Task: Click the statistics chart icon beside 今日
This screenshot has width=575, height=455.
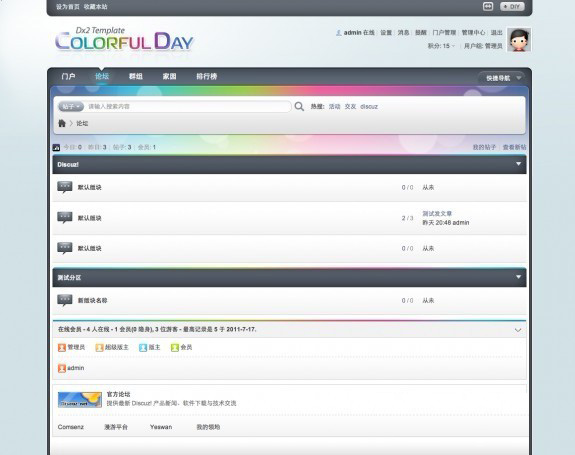Action: click(56, 147)
